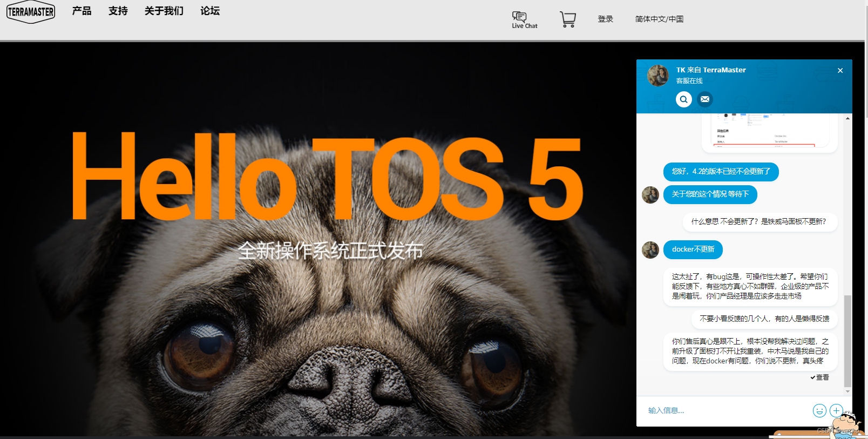
Task: Click the TerraMaster logo
Action: pyautogui.click(x=31, y=11)
